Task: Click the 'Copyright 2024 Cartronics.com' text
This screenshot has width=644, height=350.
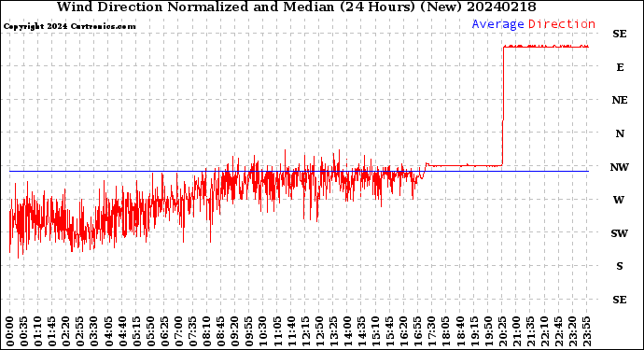Action: coord(70,26)
